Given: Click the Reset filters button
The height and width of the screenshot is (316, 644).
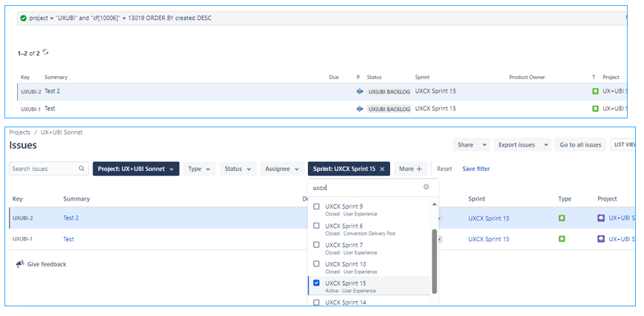Looking at the screenshot, I should tap(444, 169).
